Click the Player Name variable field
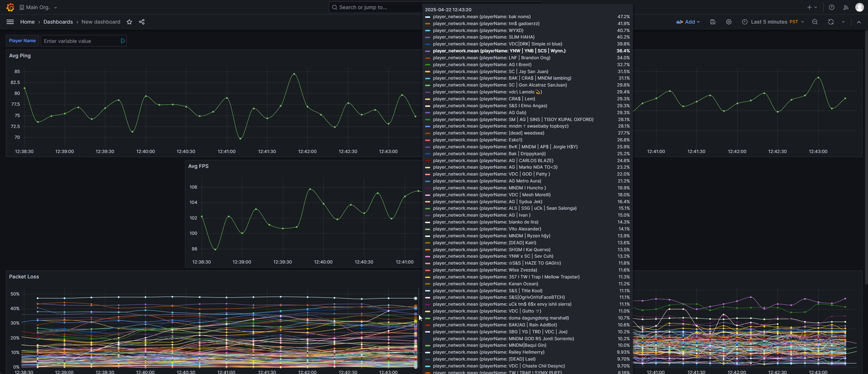The image size is (868, 374). 84,41
